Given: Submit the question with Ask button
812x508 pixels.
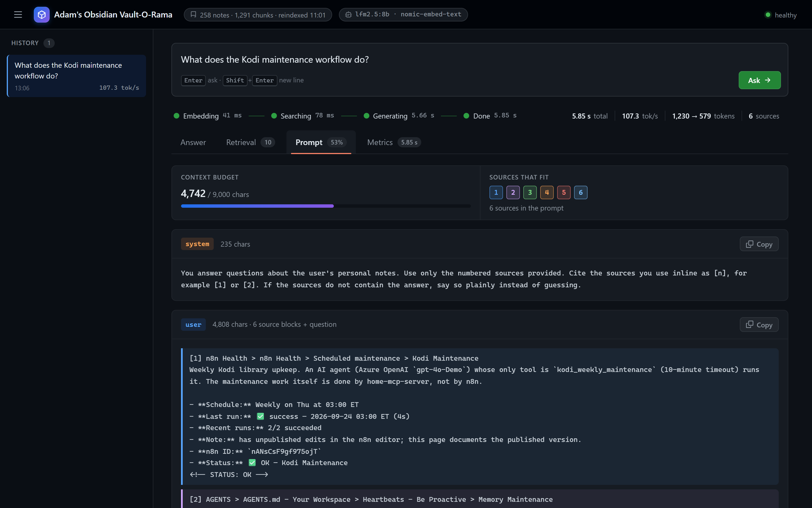Looking at the screenshot, I should pyautogui.click(x=759, y=80).
